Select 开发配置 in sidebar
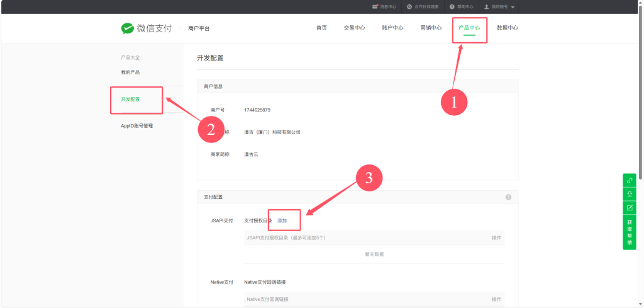Image resolution: width=644 pixels, height=308 pixels. tap(130, 100)
